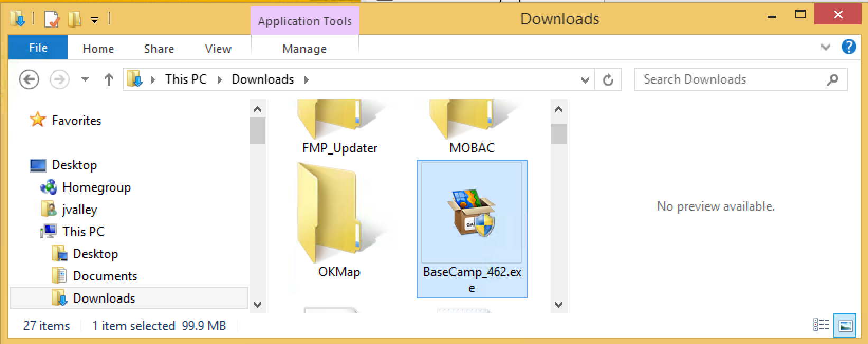The width and height of the screenshot is (868, 344).
Task: Open jvalley user folder in navigation pane
Action: [80, 210]
